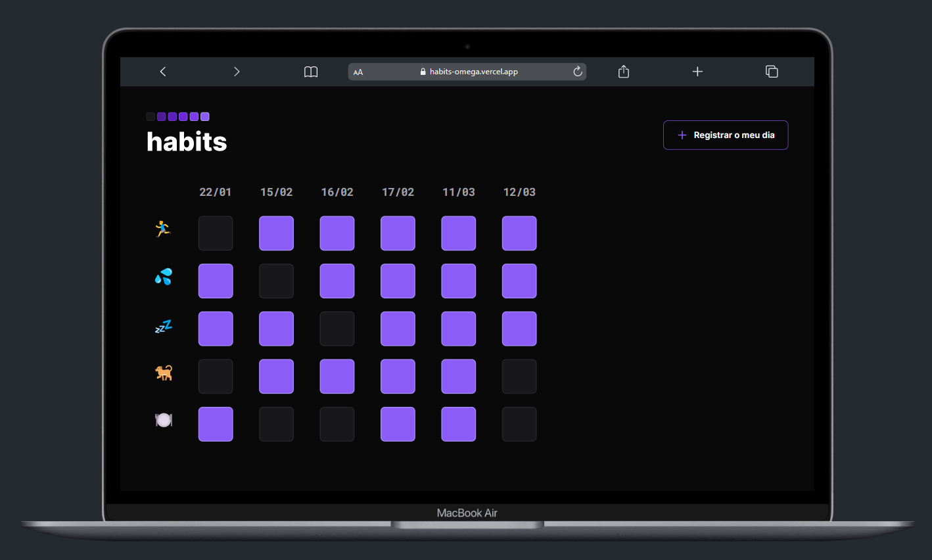Click the habits-omega.vercel.app address bar
This screenshot has width=932, height=560.
pos(473,72)
